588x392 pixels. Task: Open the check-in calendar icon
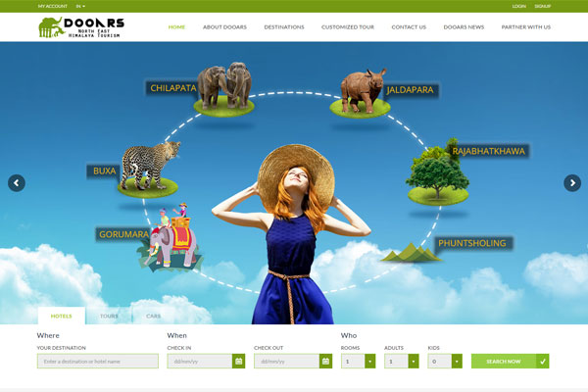tap(238, 362)
